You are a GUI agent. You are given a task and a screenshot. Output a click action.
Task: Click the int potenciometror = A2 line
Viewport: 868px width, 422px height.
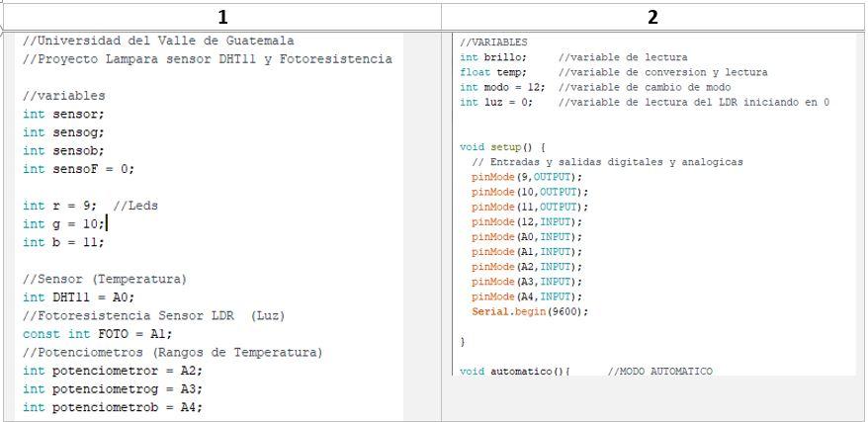111,371
